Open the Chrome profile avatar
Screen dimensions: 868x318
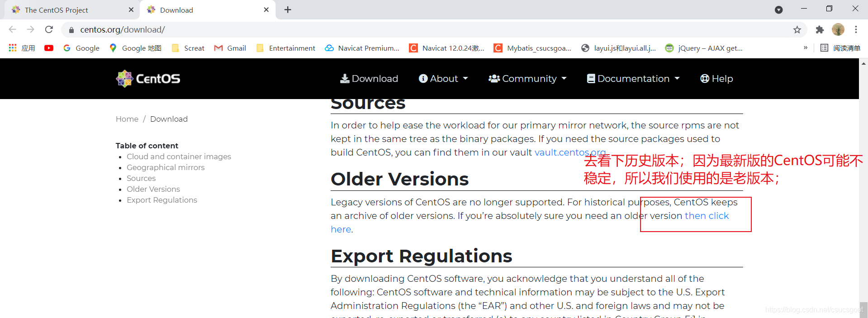point(838,29)
